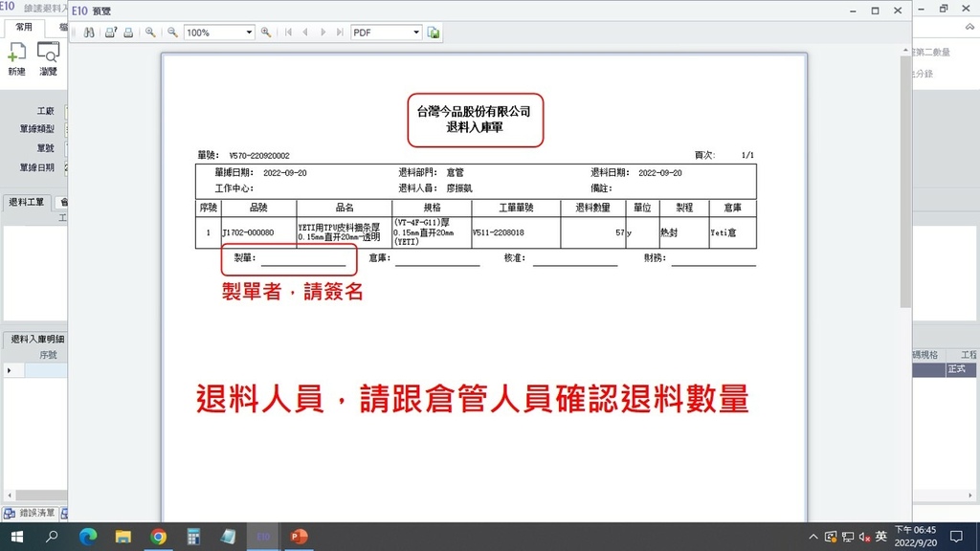Image resolution: width=980 pixels, height=551 pixels.
Task: Go to first page arrow
Action: coord(288,33)
